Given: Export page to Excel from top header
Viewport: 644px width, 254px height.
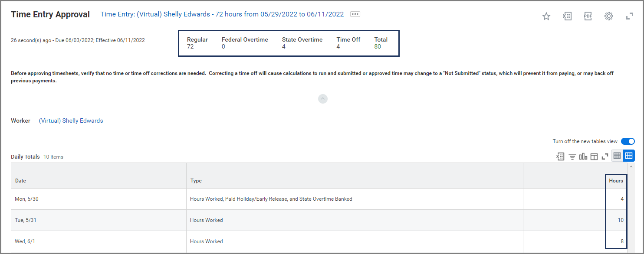Looking at the screenshot, I should point(567,16).
